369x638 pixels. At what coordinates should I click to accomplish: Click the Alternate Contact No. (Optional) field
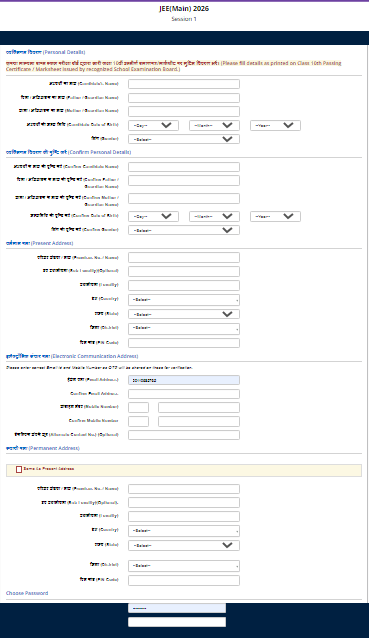click(x=184, y=435)
